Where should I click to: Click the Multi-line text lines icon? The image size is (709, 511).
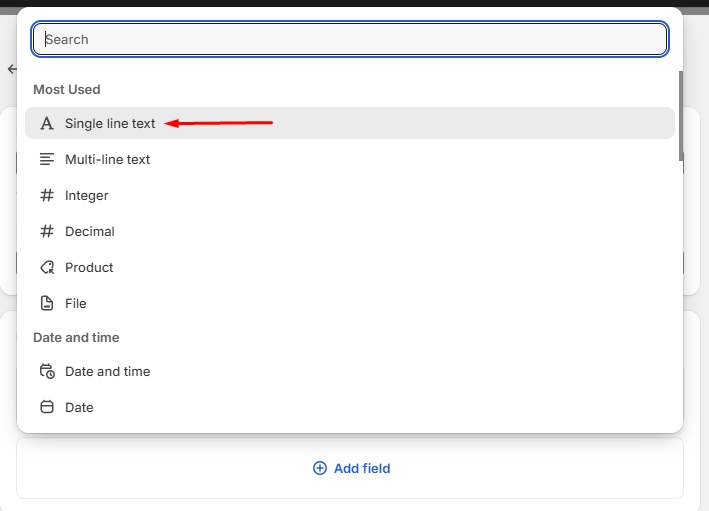(x=46, y=160)
